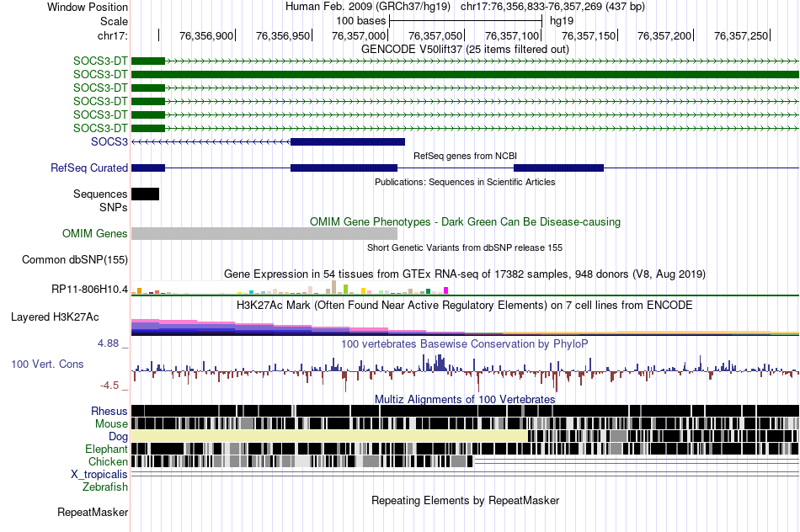Click the SOCS3 dark blue exon block
Screen dimensions: 800x532
tap(348, 141)
